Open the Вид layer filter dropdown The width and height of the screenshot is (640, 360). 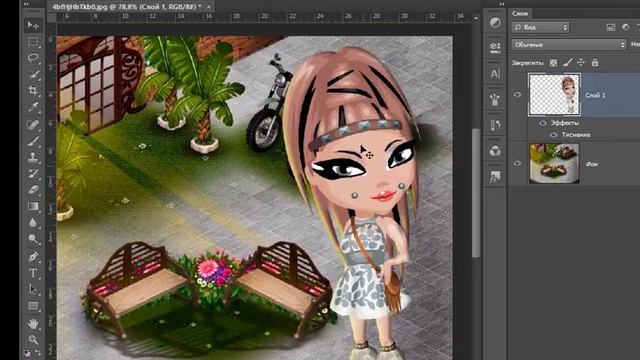click(540, 27)
